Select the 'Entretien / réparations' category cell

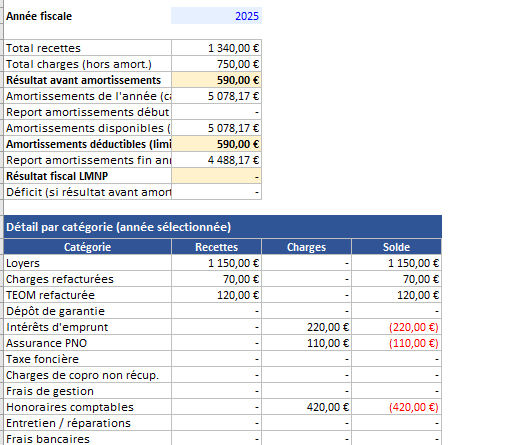(x=88, y=423)
